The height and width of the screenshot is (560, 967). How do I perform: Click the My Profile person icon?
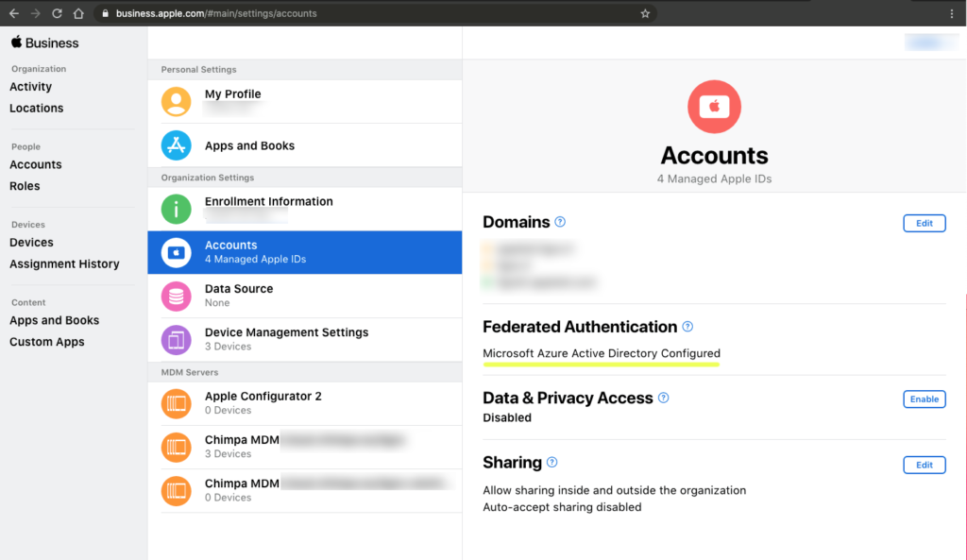(177, 101)
